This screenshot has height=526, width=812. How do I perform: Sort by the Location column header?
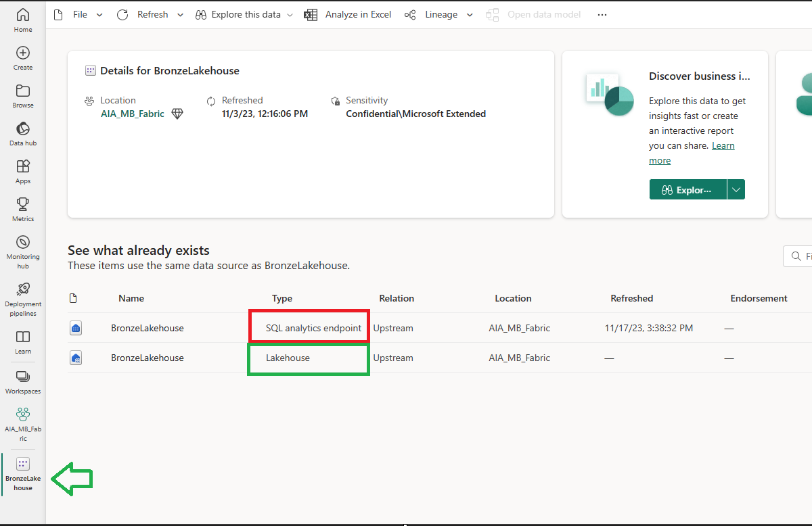tap(513, 298)
